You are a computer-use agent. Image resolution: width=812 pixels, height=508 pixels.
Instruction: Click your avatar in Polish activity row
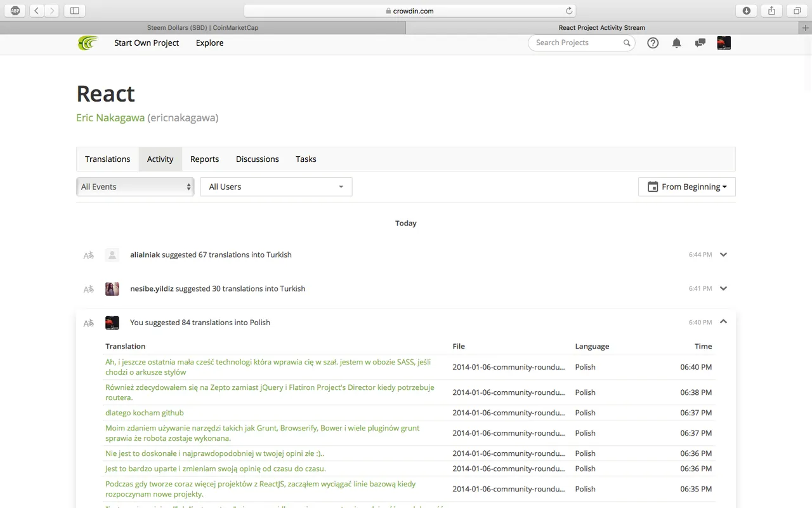click(112, 323)
